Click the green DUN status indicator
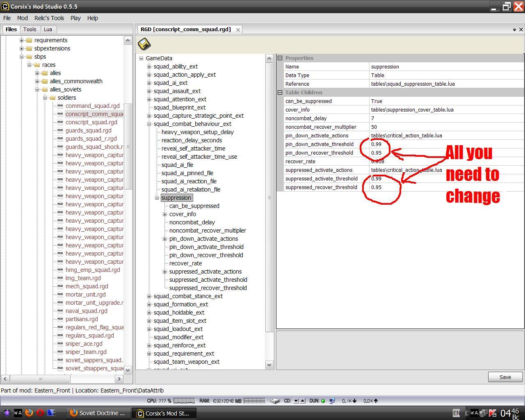This screenshot has height=420, width=525. 323,401
